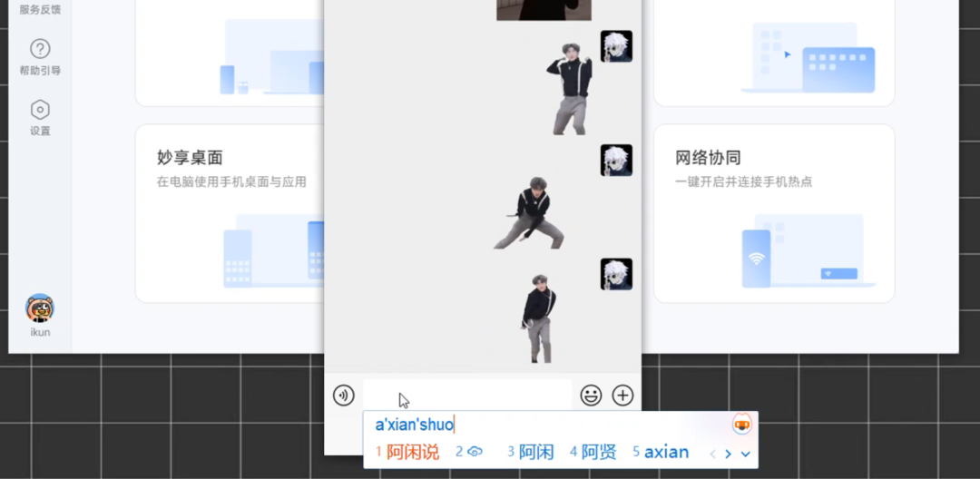Viewport: 980px width, 479px height.
Task: Tap the voice input icon in chat
Action: coord(344,396)
